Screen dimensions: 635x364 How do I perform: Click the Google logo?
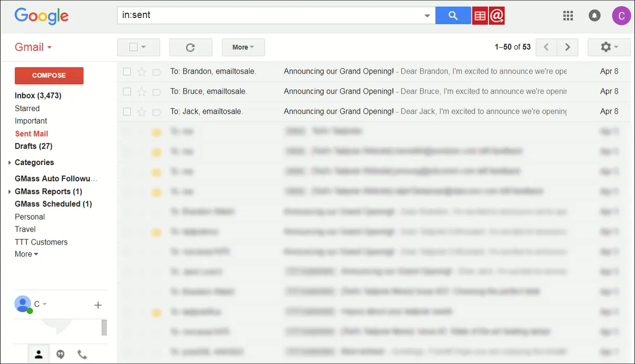(x=41, y=16)
